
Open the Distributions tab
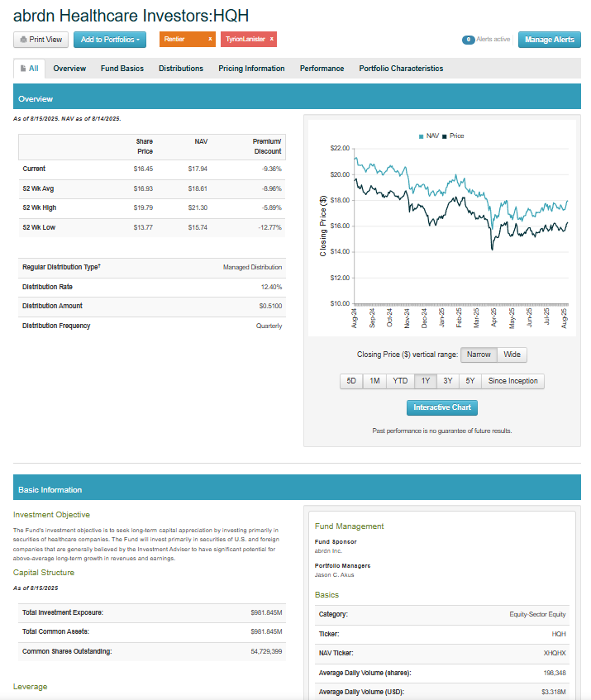pos(181,69)
